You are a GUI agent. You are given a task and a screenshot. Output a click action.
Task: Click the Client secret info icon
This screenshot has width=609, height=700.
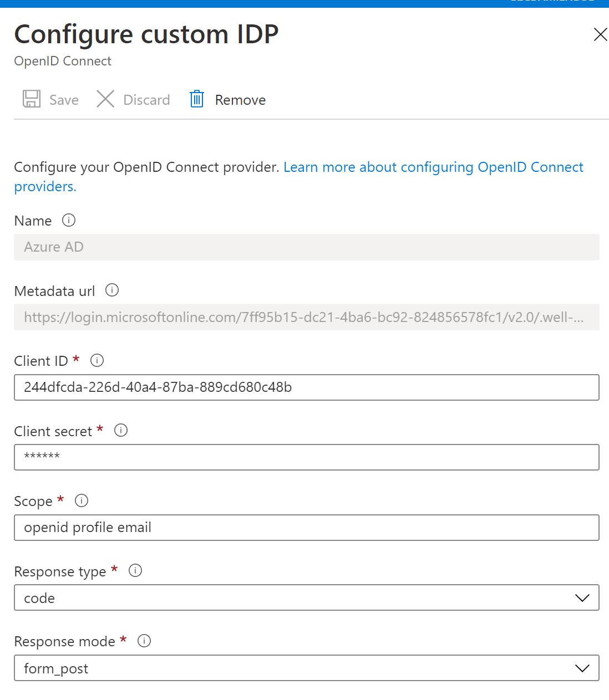click(121, 430)
